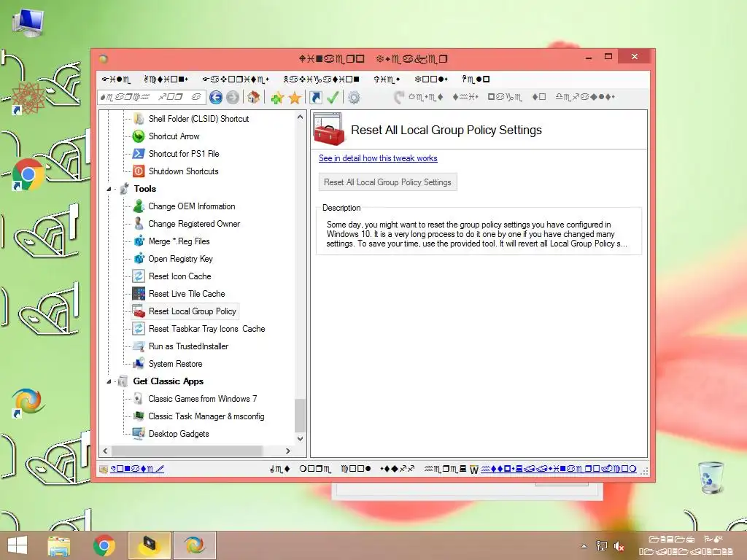Click the Merge *.Reg Files cube icon

[139, 241]
